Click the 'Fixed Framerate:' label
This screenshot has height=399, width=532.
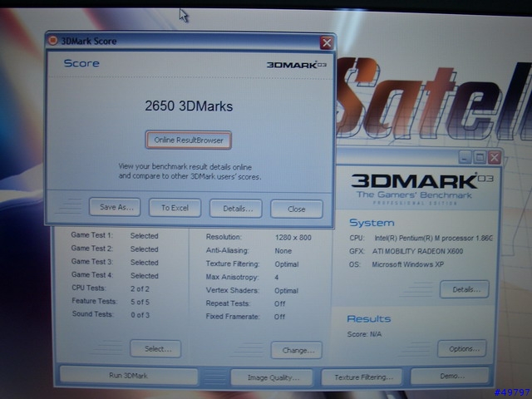[233, 316]
